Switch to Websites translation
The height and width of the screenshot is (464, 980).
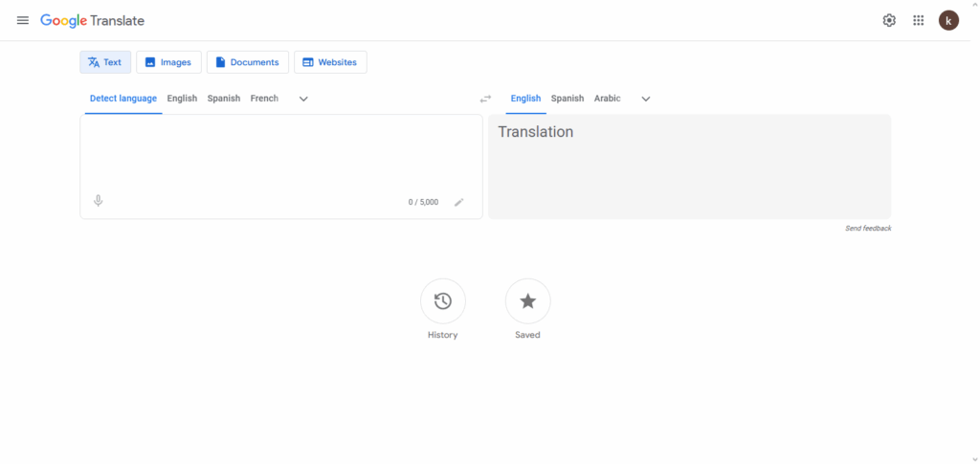tap(330, 62)
